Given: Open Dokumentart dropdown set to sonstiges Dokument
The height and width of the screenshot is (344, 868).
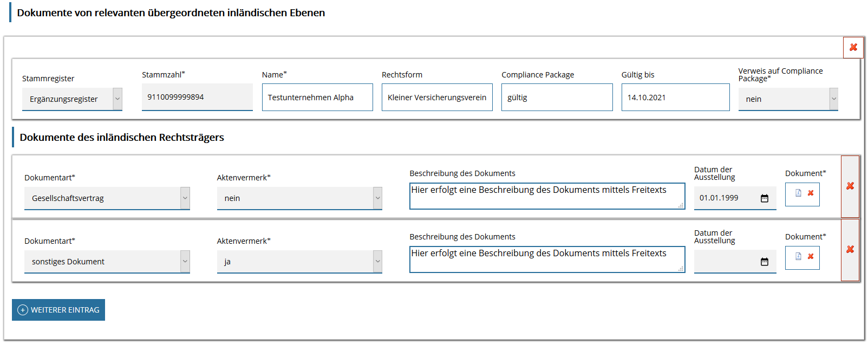Looking at the screenshot, I should (x=107, y=262).
